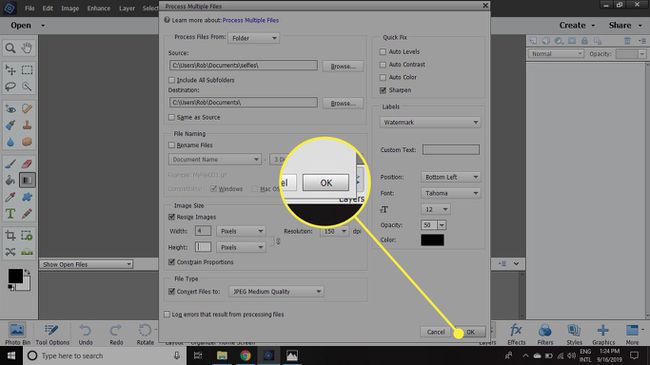The image size is (650, 365).
Task: Toggle Convert Files to checkbox
Action: tap(172, 292)
